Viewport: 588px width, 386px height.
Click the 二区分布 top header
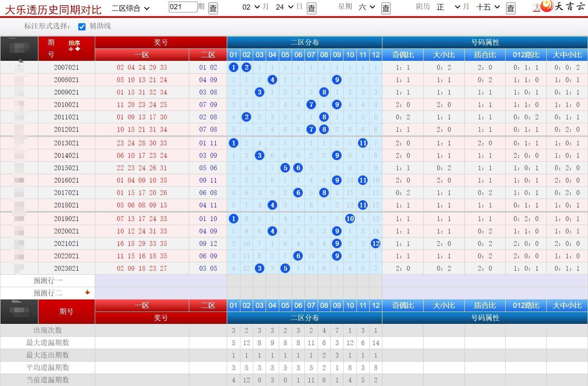304,42
